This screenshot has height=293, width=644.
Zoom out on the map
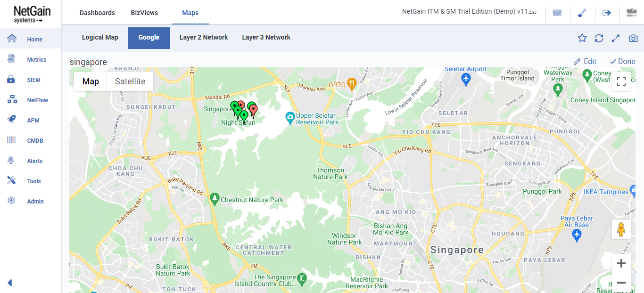point(621,283)
